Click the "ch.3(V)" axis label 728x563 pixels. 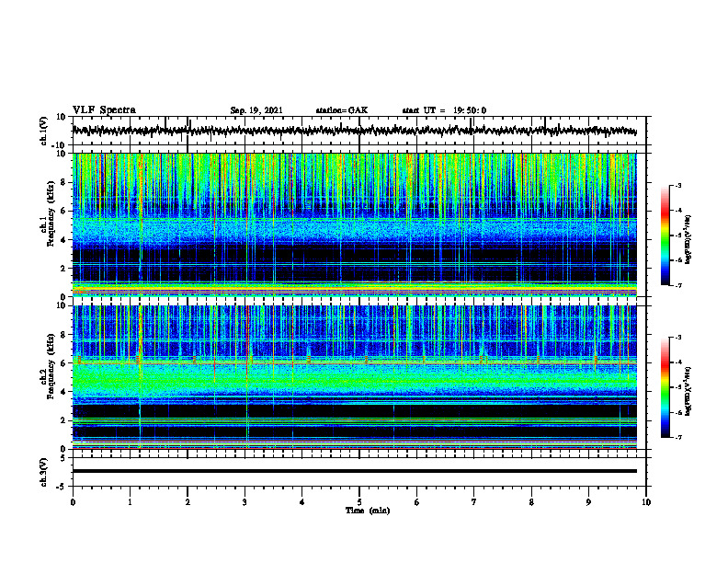click(44, 473)
